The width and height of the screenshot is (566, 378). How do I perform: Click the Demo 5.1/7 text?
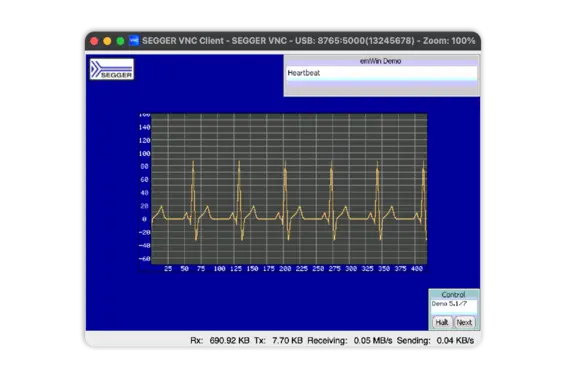[x=449, y=304]
